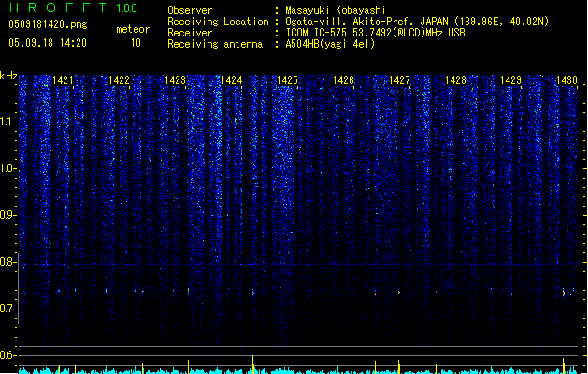Click the 1.1 kHz axis label
Screen dimensions: 588x374
click(x=7, y=122)
